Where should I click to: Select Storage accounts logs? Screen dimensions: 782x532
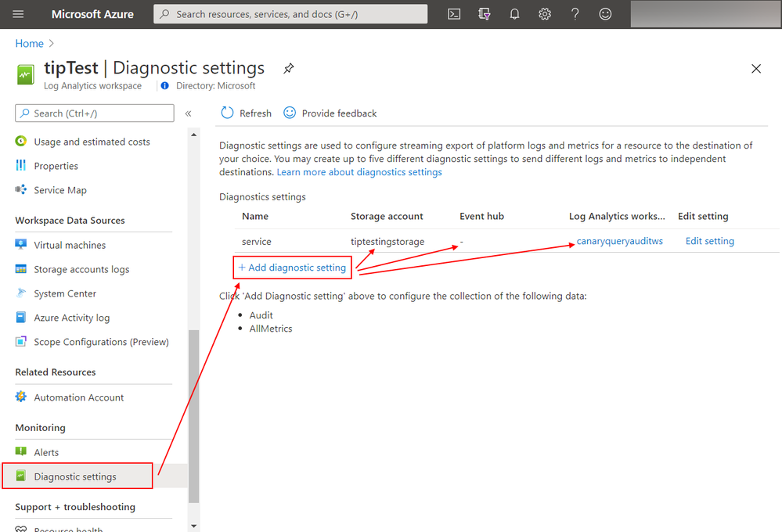click(81, 269)
